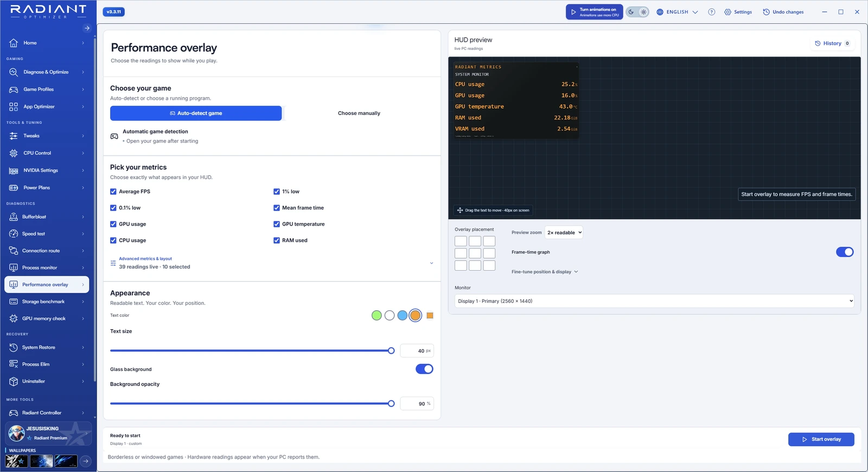Click the Uninstaller box icon
The image size is (868, 472).
(14, 381)
